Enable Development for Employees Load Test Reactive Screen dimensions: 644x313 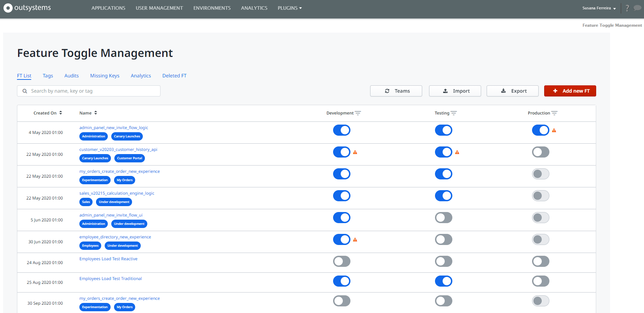(x=342, y=261)
